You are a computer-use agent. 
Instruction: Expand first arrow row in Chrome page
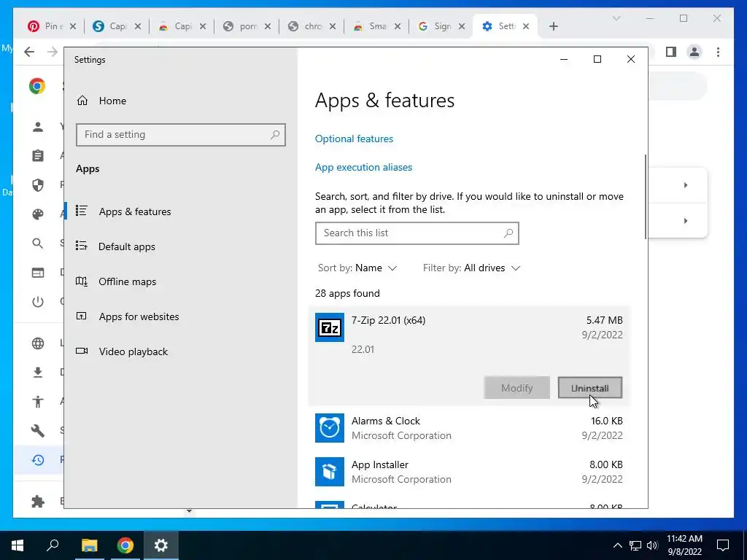click(686, 185)
